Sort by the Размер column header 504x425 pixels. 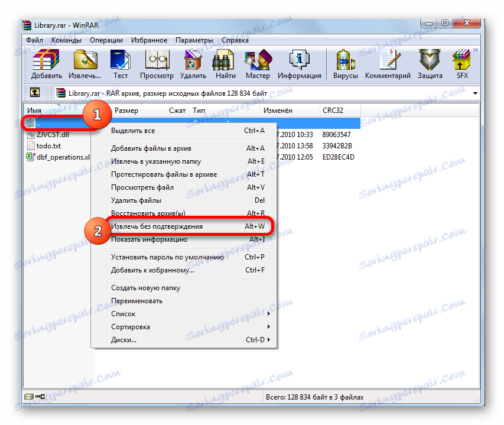126,111
